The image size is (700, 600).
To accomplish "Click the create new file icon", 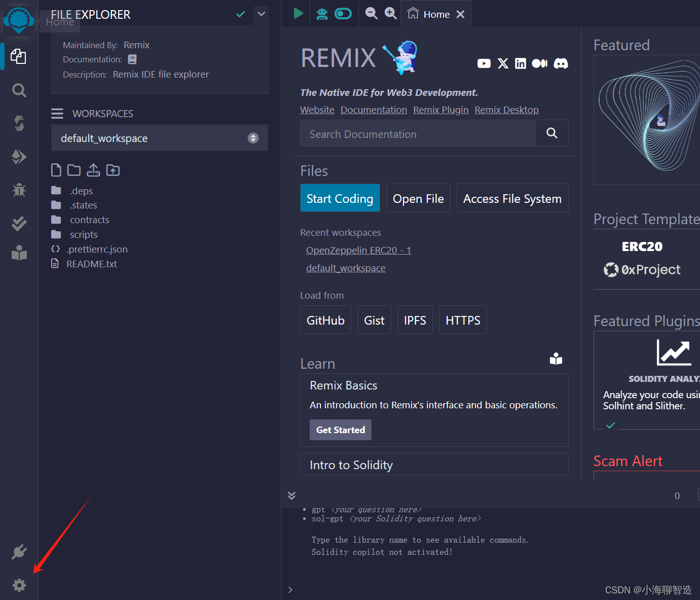I will pos(56,170).
